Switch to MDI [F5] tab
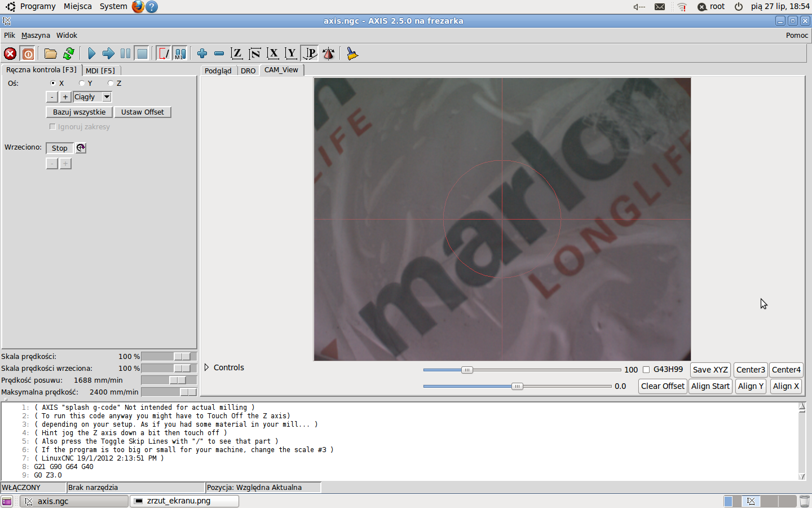This screenshot has width=812, height=508. pyautogui.click(x=100, y=71)
